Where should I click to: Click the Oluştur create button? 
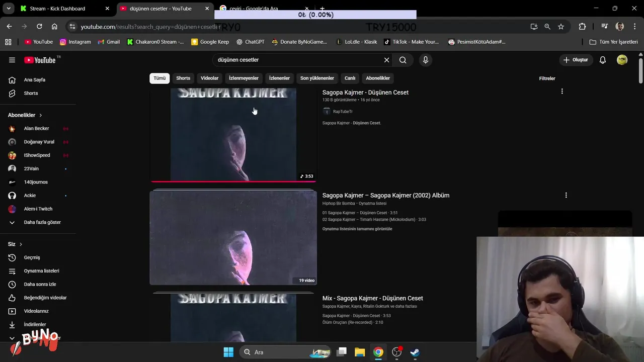576,60
